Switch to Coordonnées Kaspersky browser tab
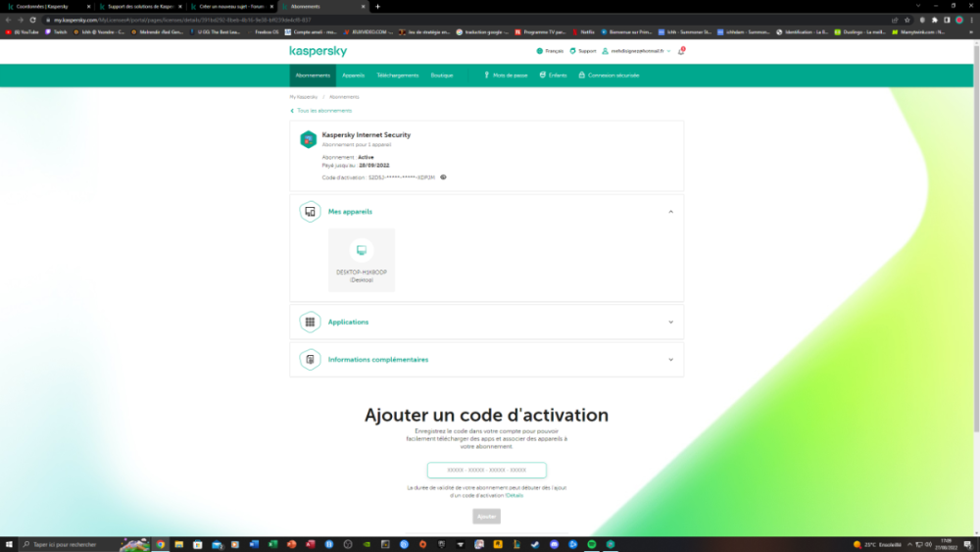980x552 pixels. [48, 6]
